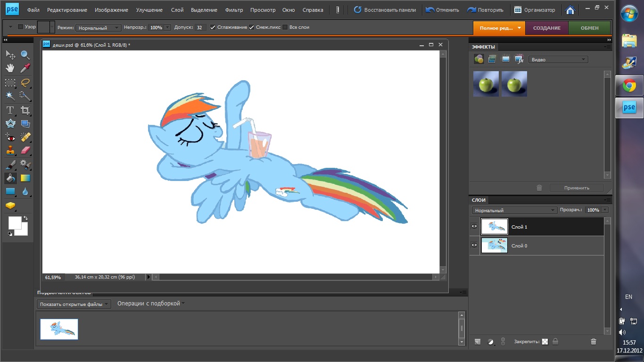Click the Организатор button
The height and width of the screenshot is (362, 644).
[535, 10]
